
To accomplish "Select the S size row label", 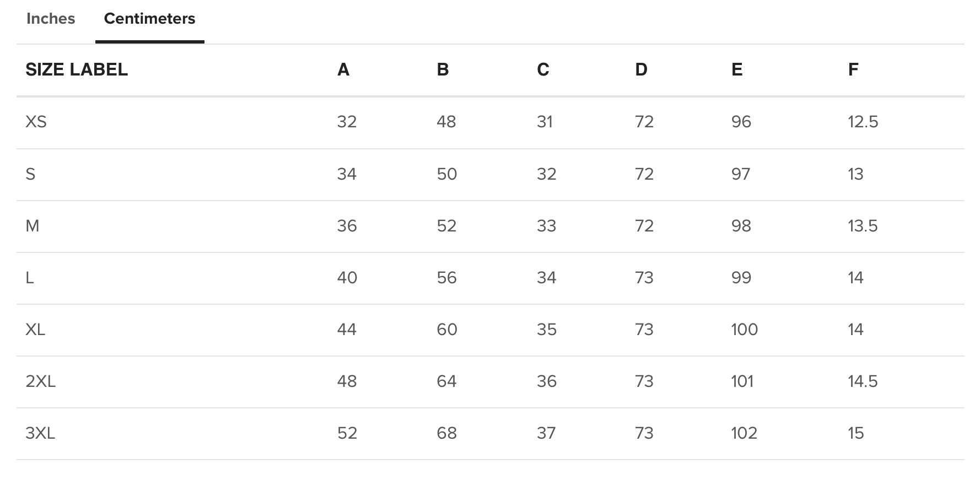I will click(30, 174).
